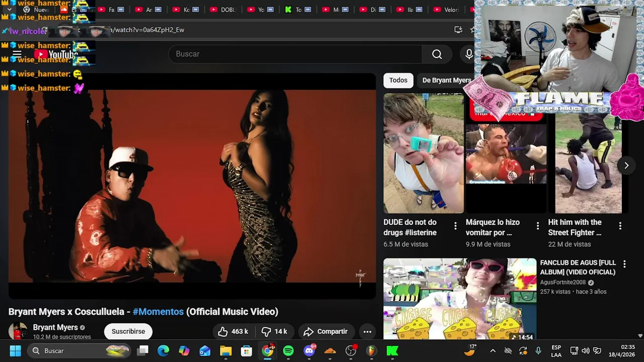644x362 pixels.
Task: Start voice search with the microphone icon
Action: [468, 54]
